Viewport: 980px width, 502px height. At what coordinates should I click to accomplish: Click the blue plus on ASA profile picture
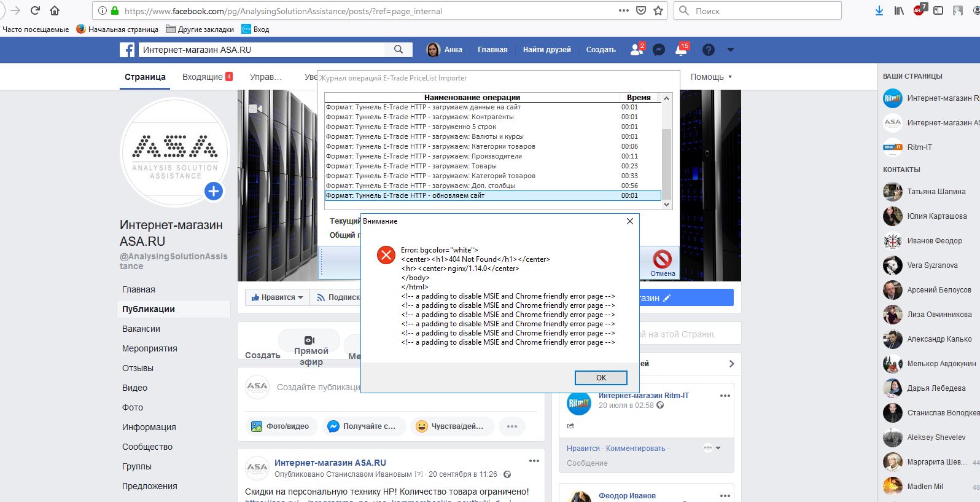coord(213,192)
